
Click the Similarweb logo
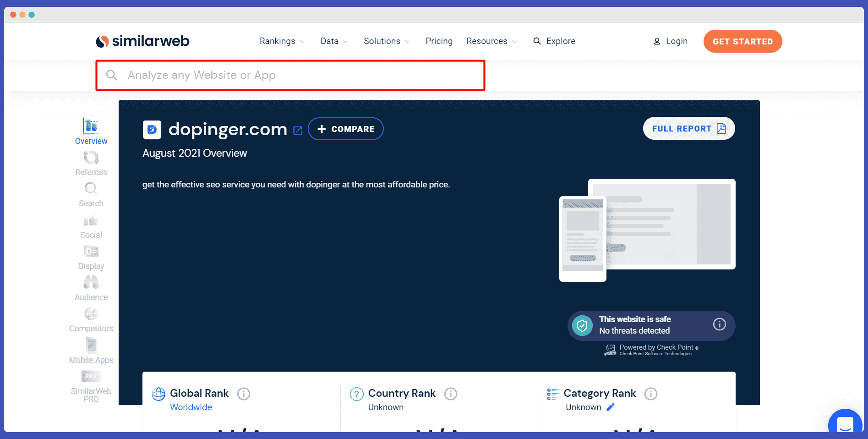point(142,41)
